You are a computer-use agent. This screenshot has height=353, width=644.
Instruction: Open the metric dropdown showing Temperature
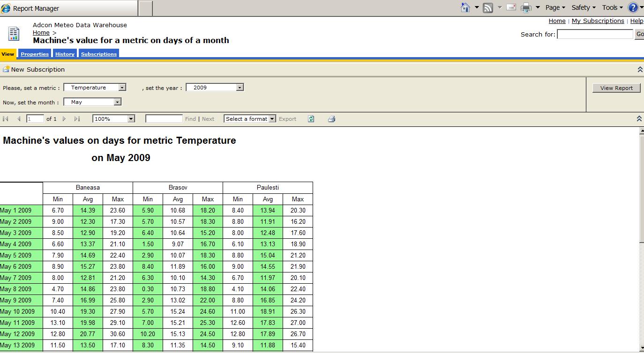point(122,88)
